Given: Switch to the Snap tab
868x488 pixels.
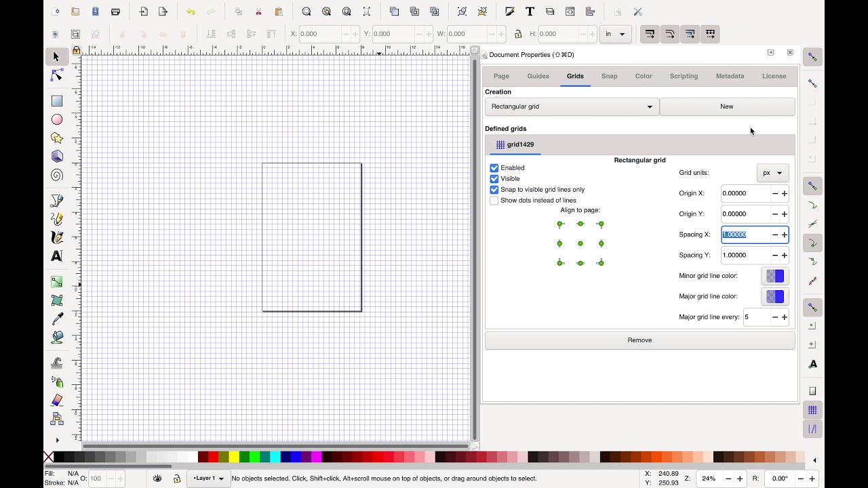Looking at the screenshot, I should tap(609, 76).
